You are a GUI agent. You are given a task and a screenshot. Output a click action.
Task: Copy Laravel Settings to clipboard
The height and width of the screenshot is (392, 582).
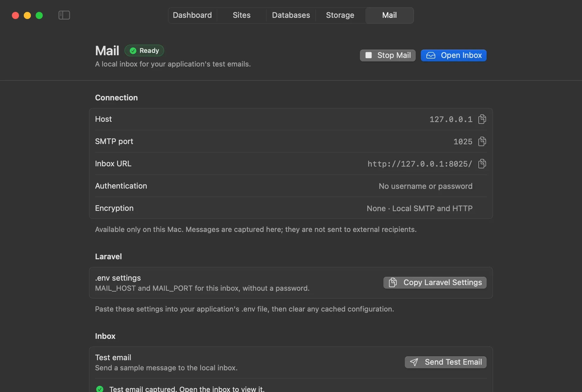(435, 282)
